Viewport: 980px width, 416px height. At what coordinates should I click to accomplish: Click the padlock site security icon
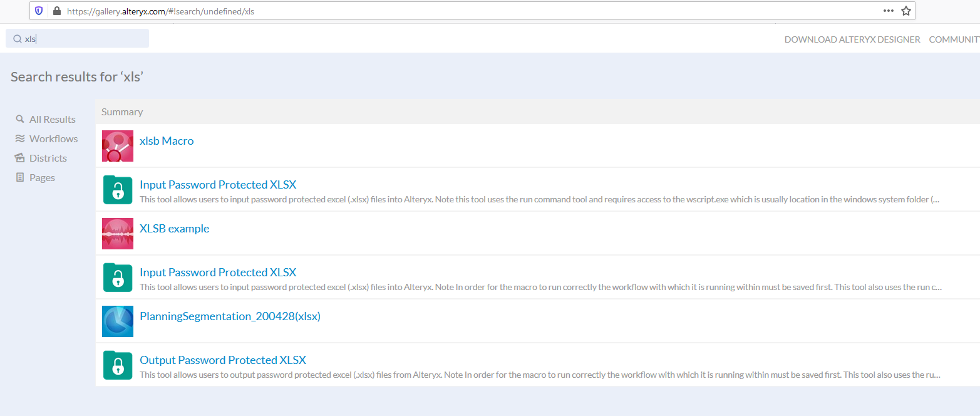point(57,11)
